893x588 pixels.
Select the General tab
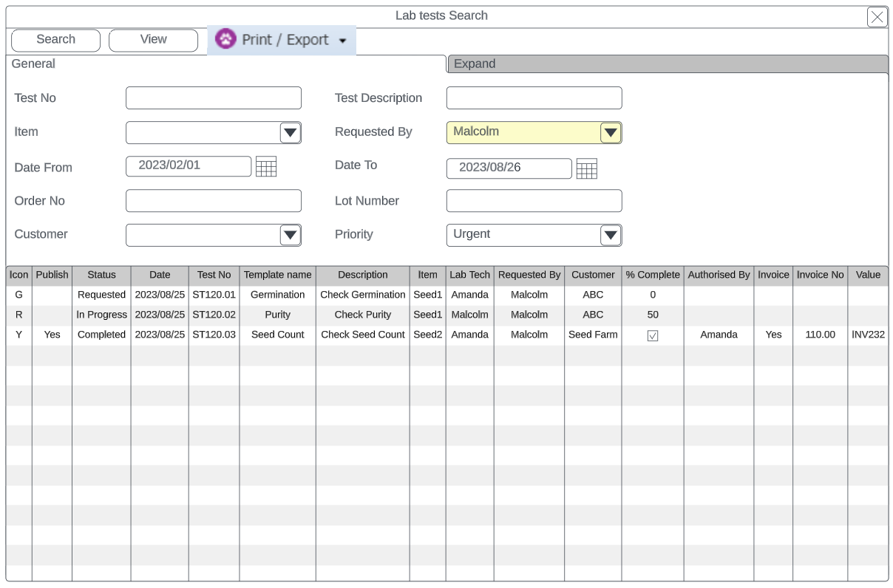[x=33, y=64]
